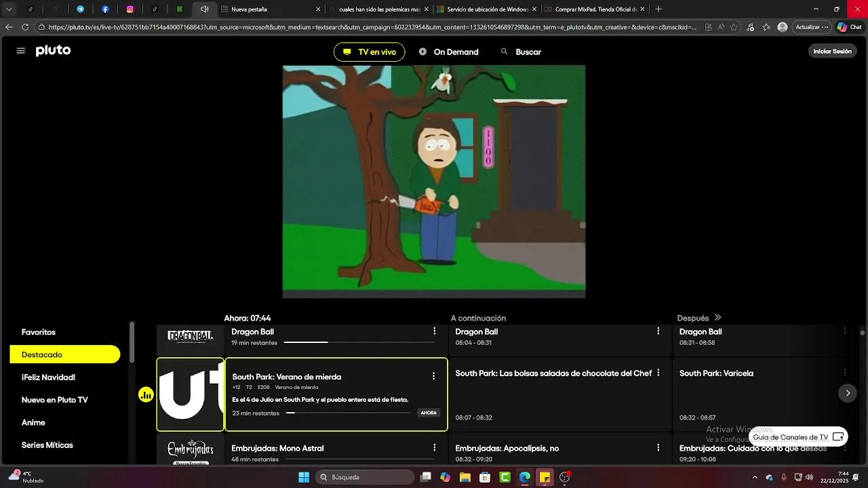Viewport: 868px width, 488px height.
Task: Click the category list scrollbar
Action: click(x=132, y=342)
